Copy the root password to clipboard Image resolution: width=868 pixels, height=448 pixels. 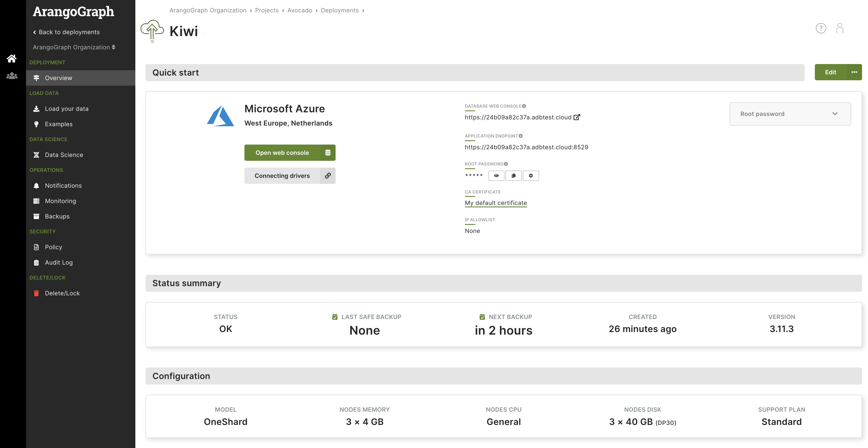514,176
